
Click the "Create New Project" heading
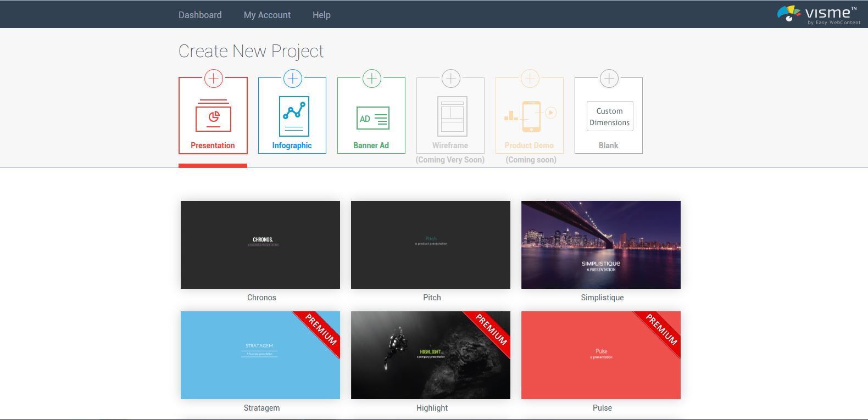tap(251, 51)
